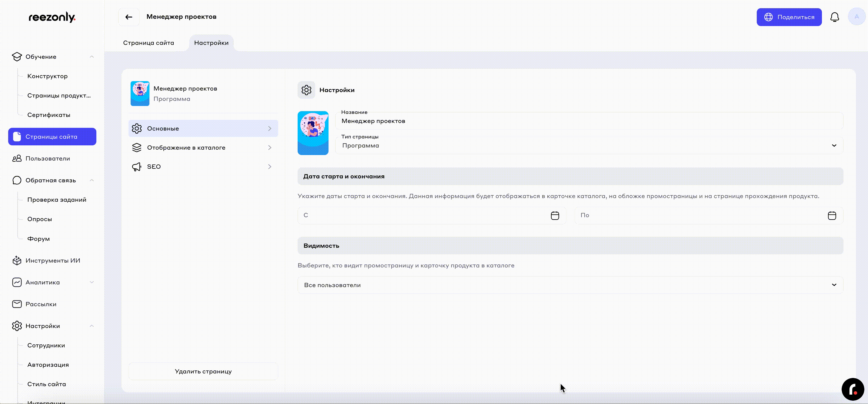Collapse the Обратная связь group
This screenshot has height=404, width=868.
pyautogui.click(x=92, y=180)
